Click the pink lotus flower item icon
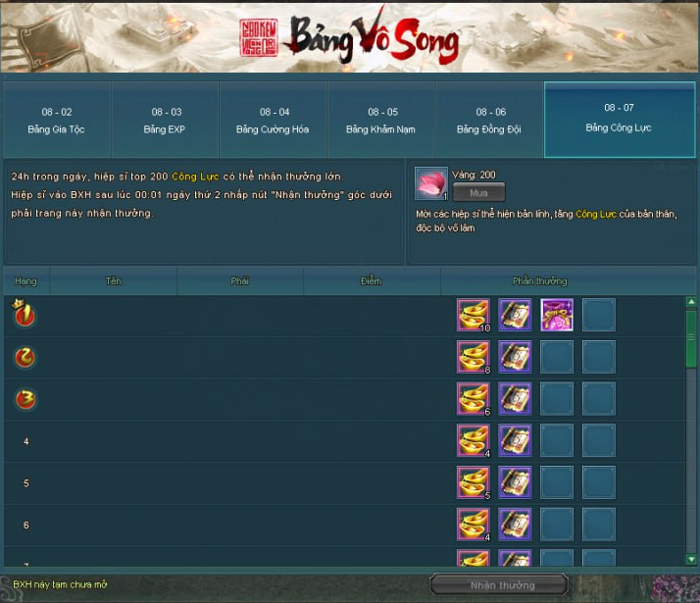 [430, 183]
